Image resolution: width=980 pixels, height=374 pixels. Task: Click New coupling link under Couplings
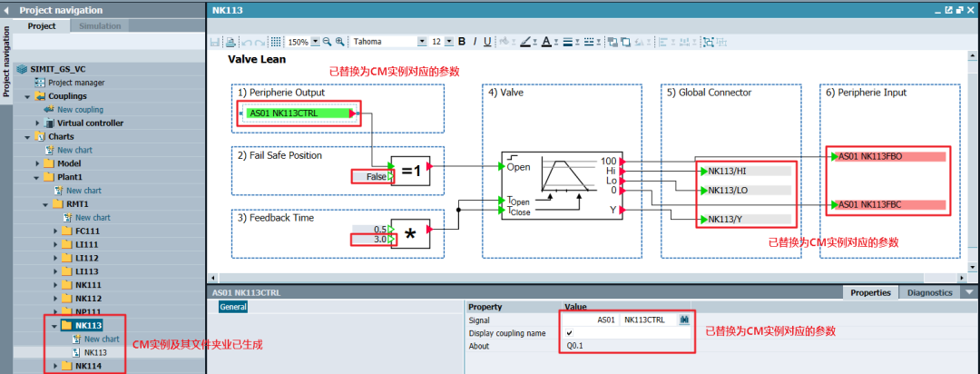point(80,110)
